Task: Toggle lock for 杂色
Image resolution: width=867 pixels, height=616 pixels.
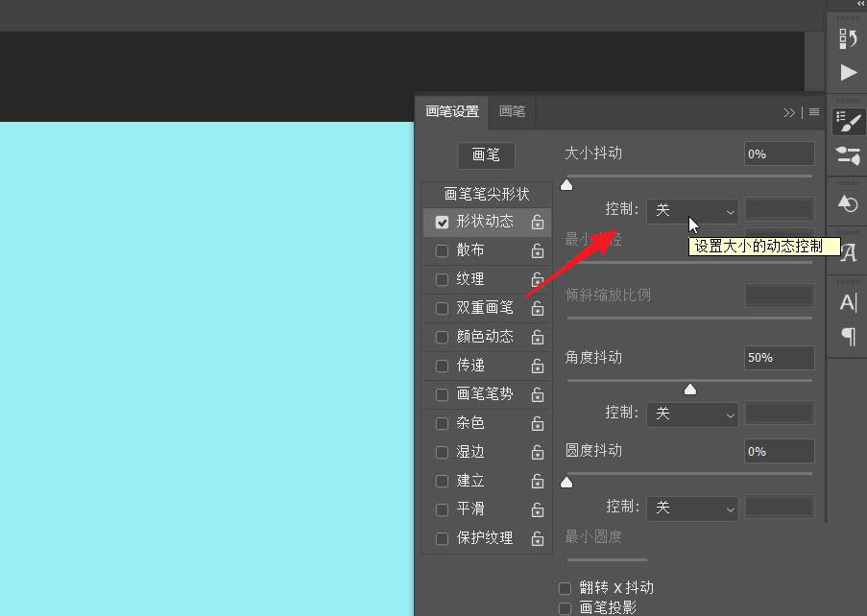Action: (538, 423)
